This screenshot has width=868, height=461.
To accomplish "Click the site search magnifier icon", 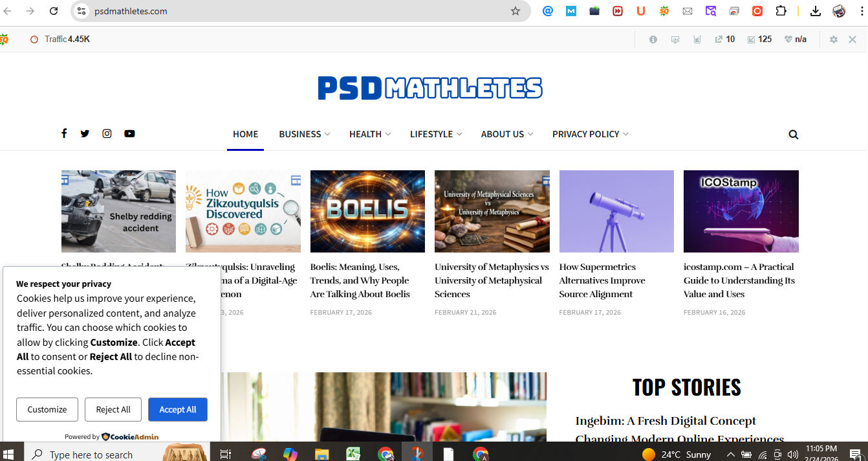I will [794, 135].
